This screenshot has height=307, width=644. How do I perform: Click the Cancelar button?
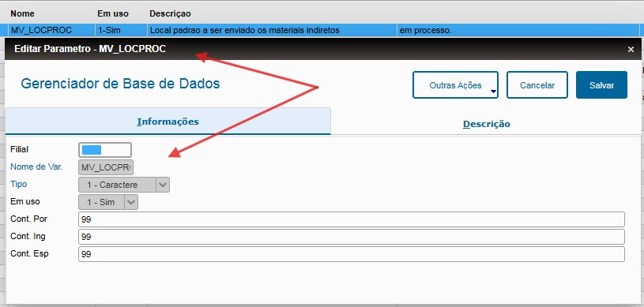click(537, 85)
